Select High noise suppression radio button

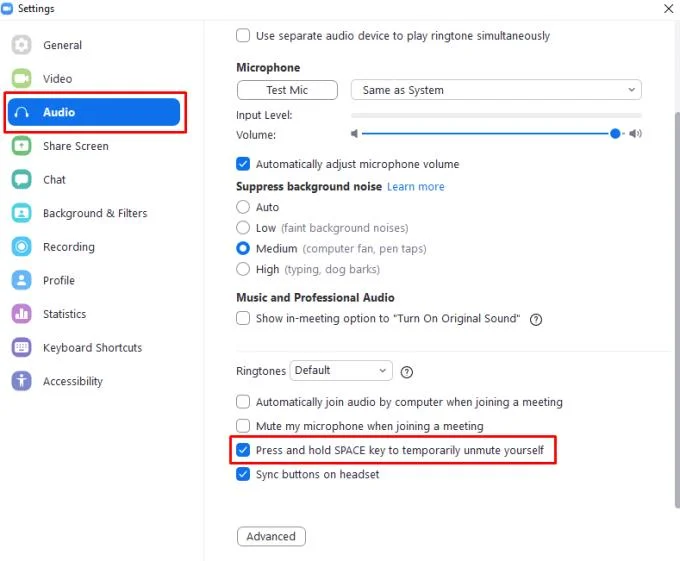coord(243,269)
